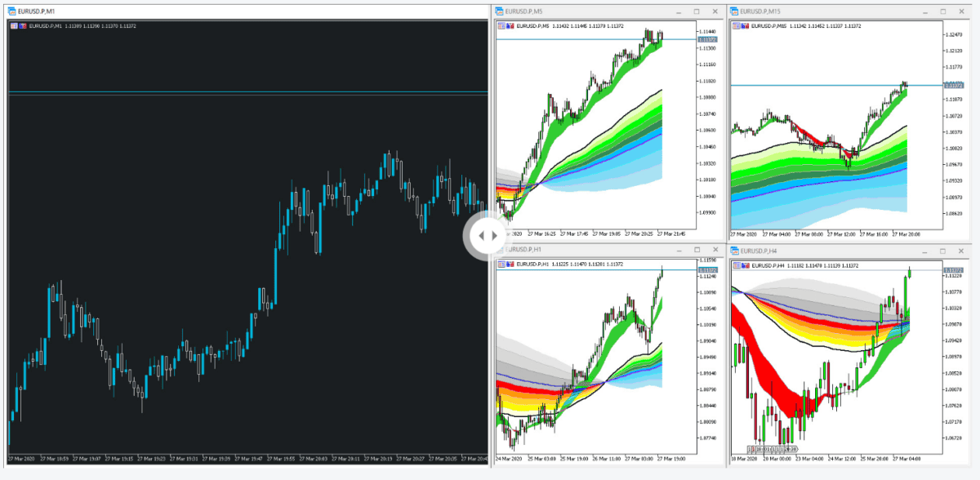
Task: Click grid panel icon inside M1 chart
Action: pos(13,26)
